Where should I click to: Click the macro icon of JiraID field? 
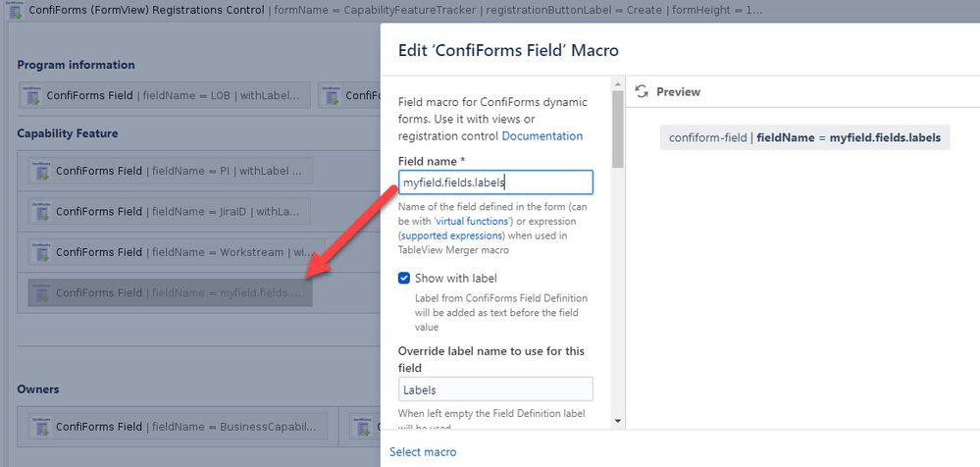pyautogui.click(x=41, y=211)
